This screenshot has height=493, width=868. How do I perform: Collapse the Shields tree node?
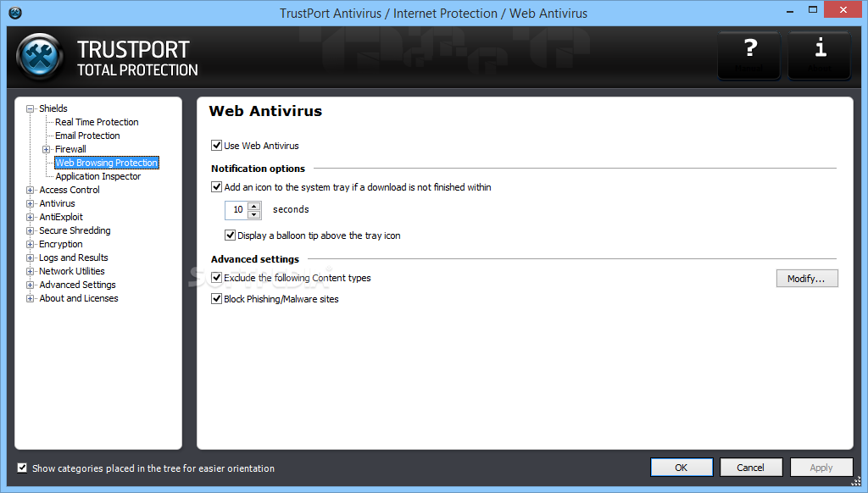coord(30,109)
